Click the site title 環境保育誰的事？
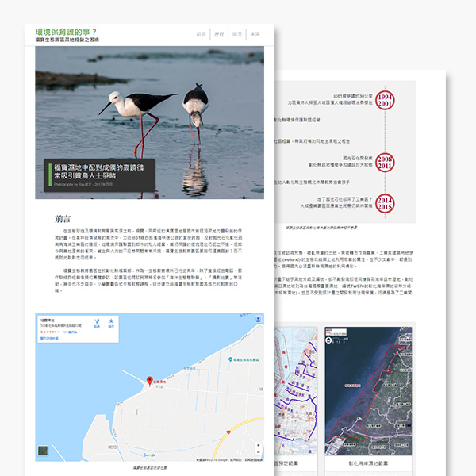Screen dimensions: 476x476 (x=66, y=30)
